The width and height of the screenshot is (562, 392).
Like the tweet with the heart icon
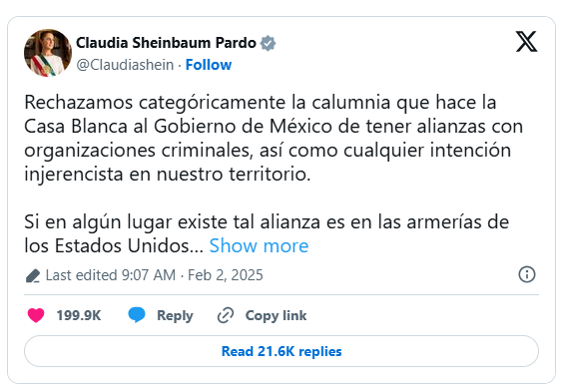pos(36,315)
